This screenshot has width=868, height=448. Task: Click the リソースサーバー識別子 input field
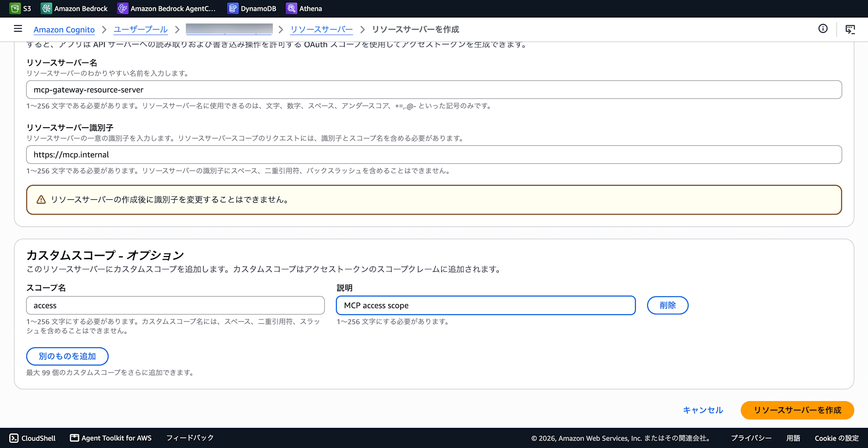click(434, 155)
